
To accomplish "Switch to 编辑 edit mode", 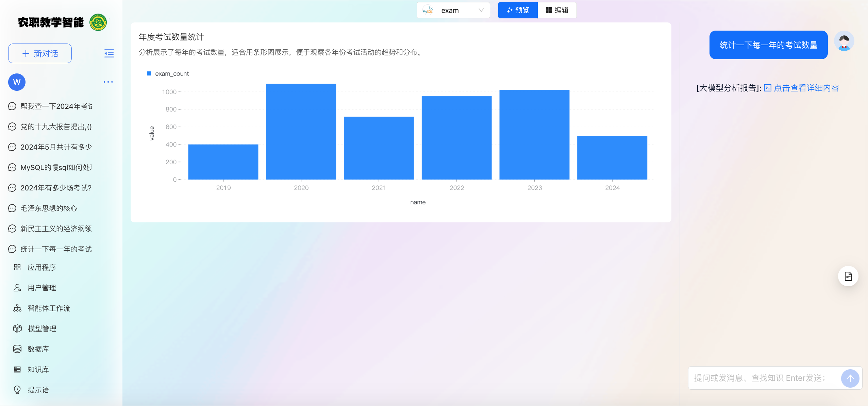I will (x=557, y=10).
